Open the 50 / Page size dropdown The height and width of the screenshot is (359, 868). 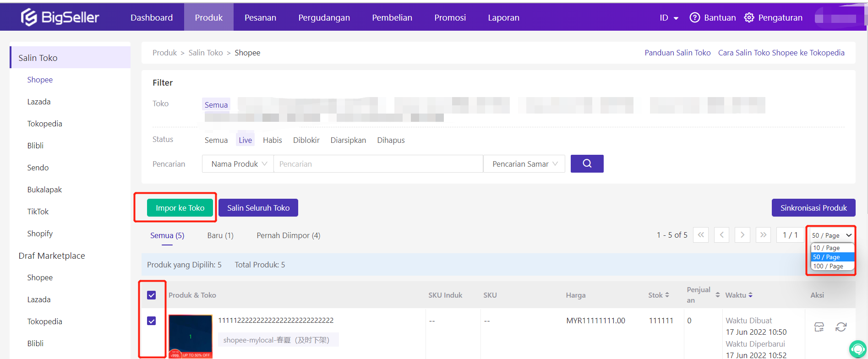click(x=831, y=235)
